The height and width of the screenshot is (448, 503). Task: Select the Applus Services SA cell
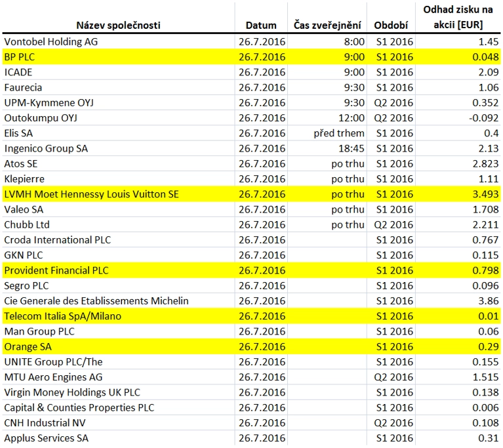point(46,438)
